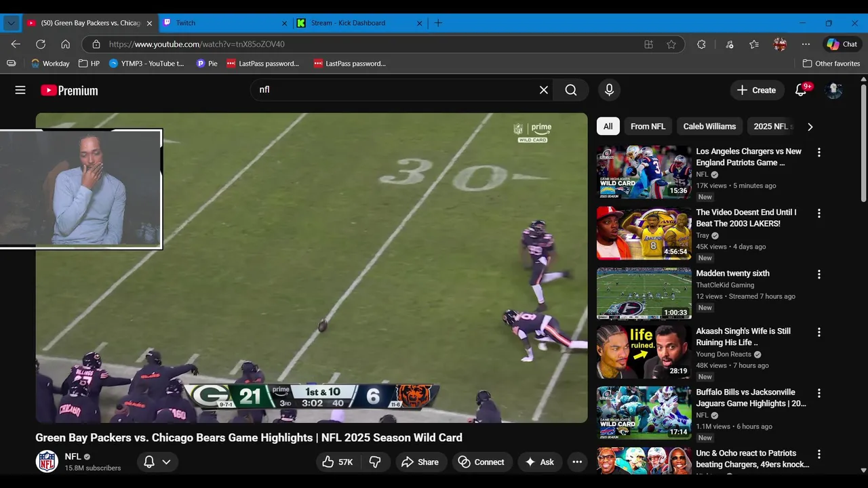The image size is (868, 488).
Task: Open Buffalo Bills vs Jacksonville title
Action: [751, 398]
